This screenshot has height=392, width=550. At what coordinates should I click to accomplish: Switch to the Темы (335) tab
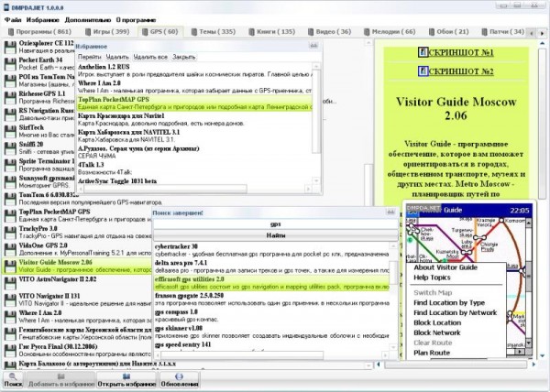214,32
